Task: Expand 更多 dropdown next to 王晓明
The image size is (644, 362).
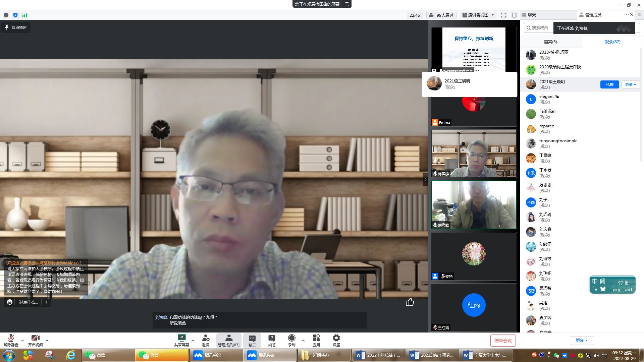Action: coord(630,84)
